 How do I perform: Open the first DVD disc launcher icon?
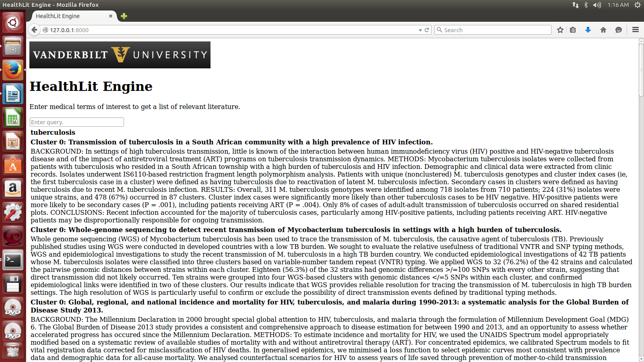click(13, 308)
